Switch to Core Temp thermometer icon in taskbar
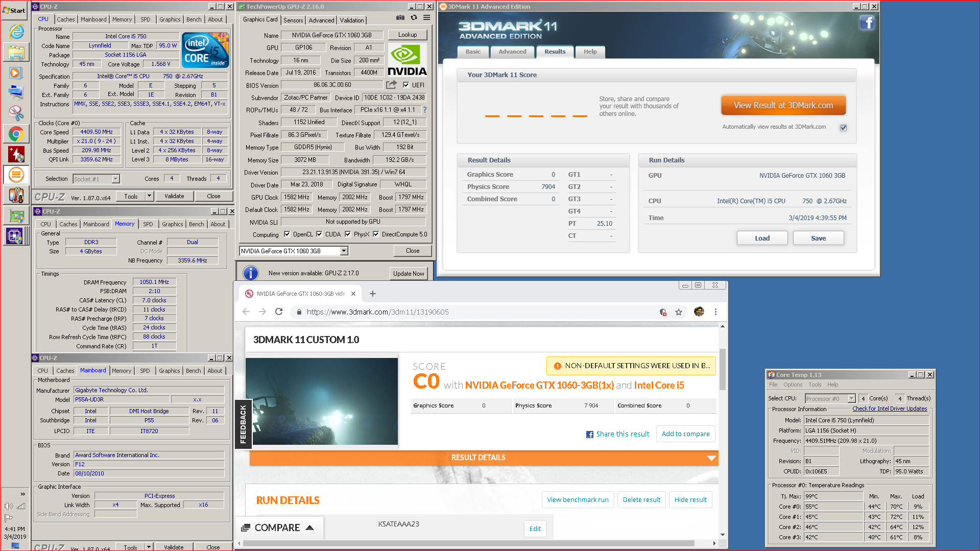The height and width of the screenshot is (551, 980). [16, 195]
